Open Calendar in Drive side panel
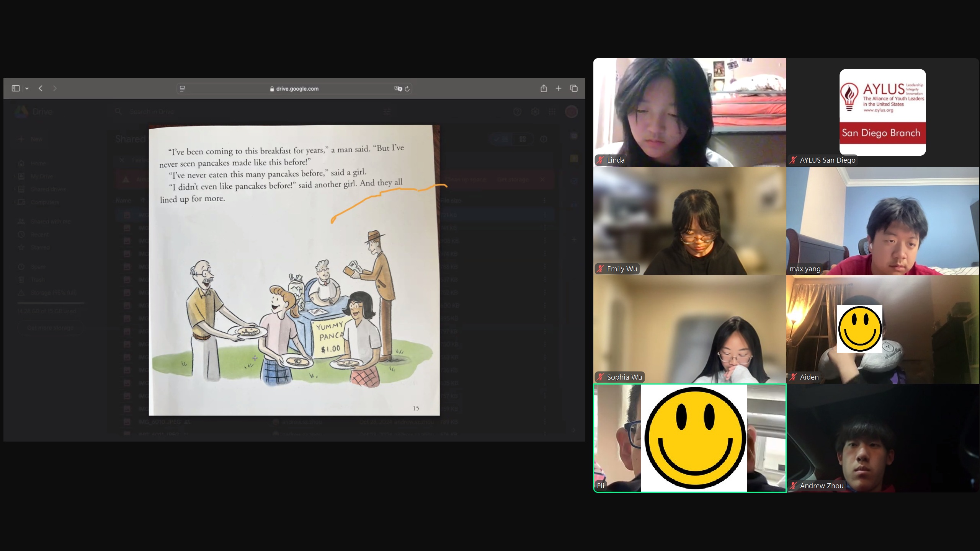The width and height of the screenshot is (980, 551). (574, 136)
